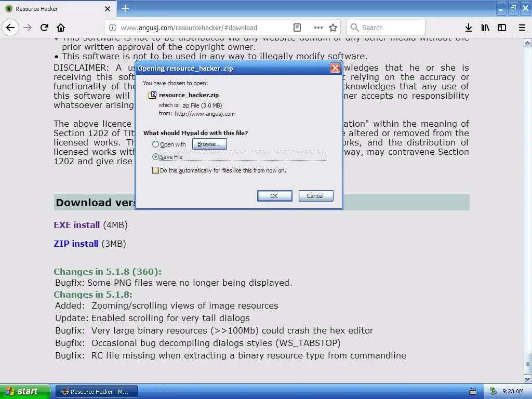
Task: Toggle reader view icon in address bar
Action: coord(297,28)
